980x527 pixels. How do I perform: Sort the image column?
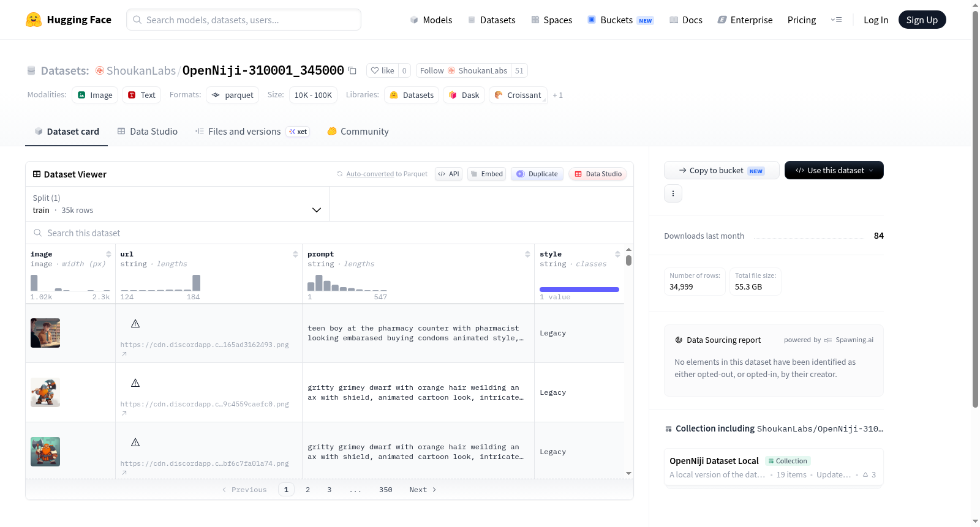tap(108, 254)
